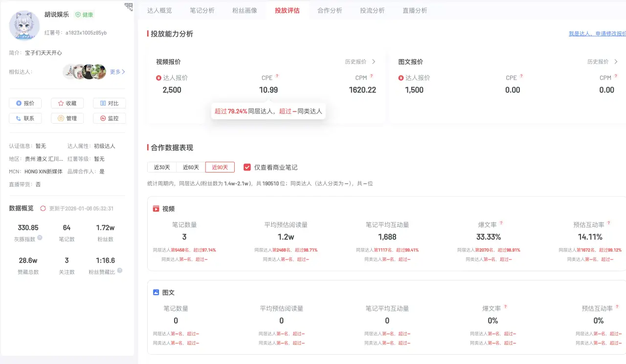Click the 管理 button

click(67, 118)
